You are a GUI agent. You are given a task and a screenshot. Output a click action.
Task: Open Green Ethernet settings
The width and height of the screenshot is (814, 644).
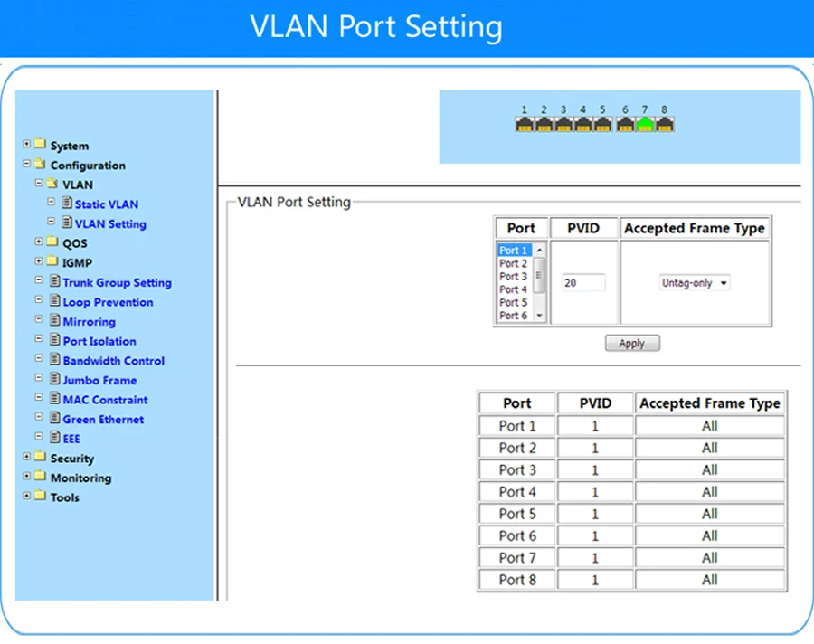coord(103,420)
